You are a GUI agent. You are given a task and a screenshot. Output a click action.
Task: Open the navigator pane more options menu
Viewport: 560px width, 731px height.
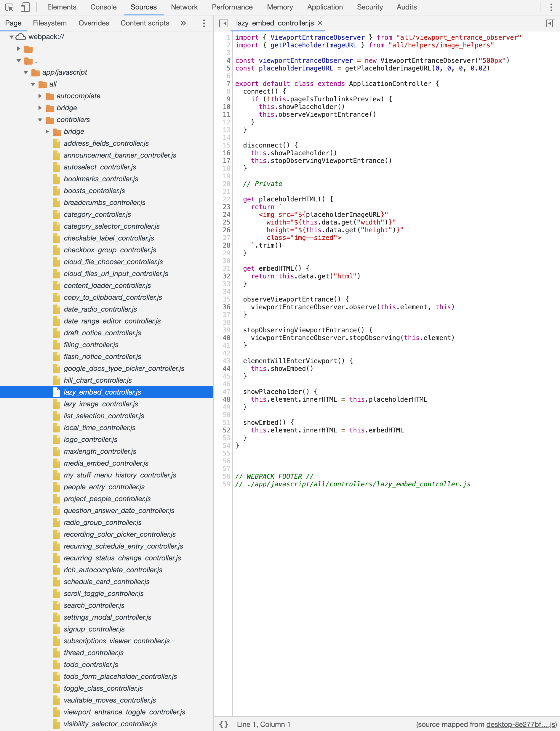tap(204, 23)
